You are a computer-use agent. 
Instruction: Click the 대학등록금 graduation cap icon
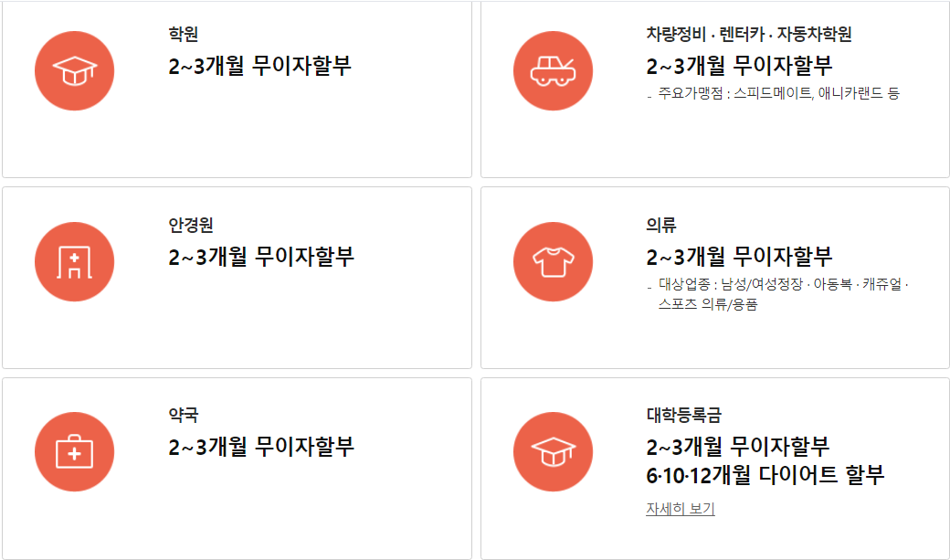click(554, 450)
